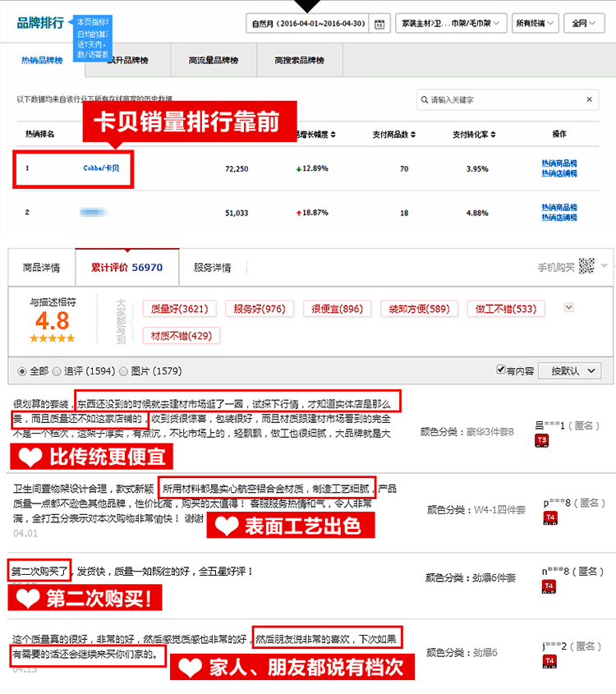Switch to 飙升品牌榜 tab

[127, 60]
